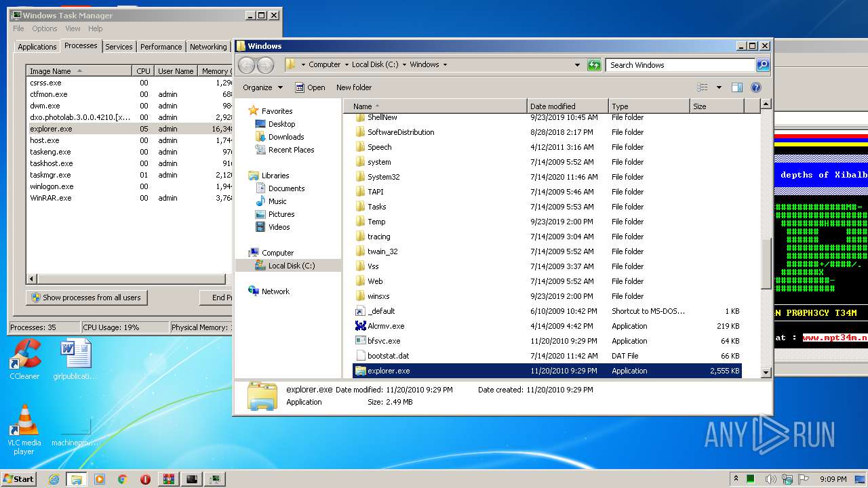Screen dimensions: 868x488
Task: Launch Windows Media Player from taskbar
Action: [x=100, y=479]
